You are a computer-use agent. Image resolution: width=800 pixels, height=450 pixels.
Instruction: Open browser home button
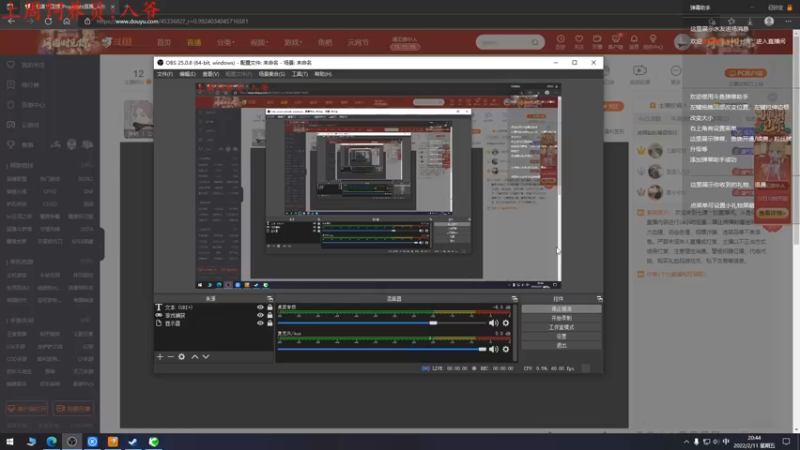click(66, 21)
